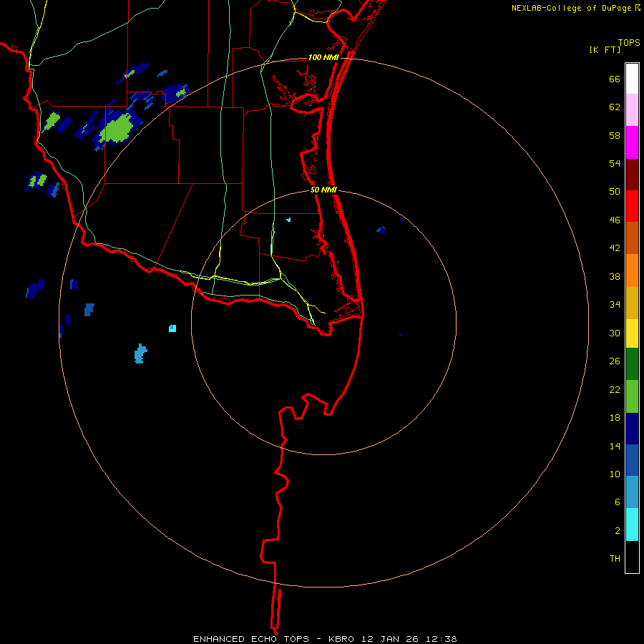Click the magenta legend swatch
Image resolution: width=644 pixels, height=644 pixels.
632,142
